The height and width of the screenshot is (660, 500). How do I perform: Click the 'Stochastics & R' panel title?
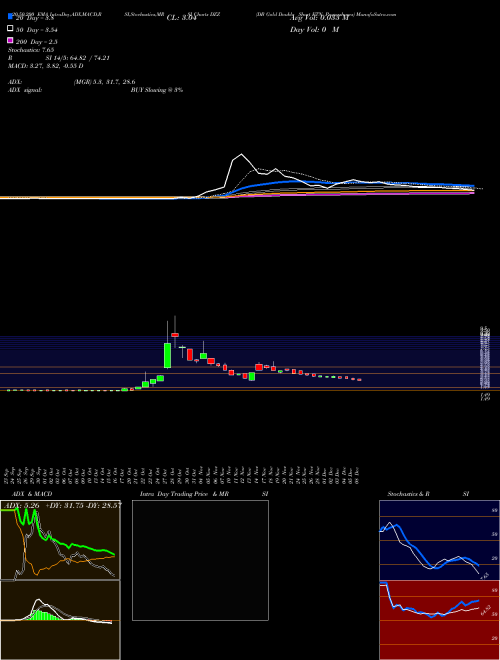click(409, 494)
